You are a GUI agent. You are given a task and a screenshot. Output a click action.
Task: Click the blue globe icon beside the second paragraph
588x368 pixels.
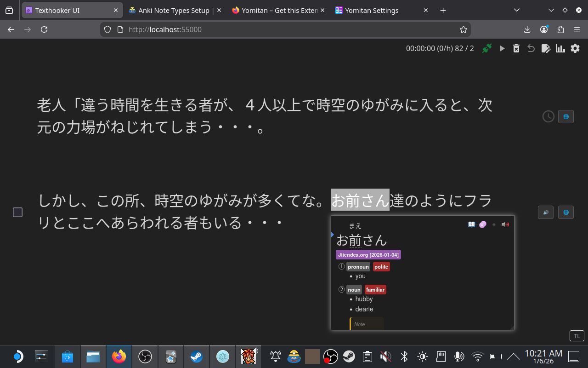coord(565,212)
